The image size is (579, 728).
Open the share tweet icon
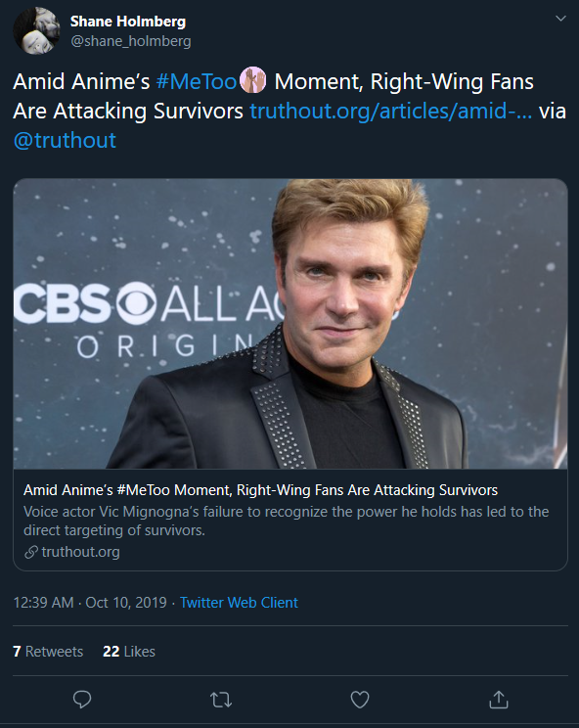click(499, 700)
